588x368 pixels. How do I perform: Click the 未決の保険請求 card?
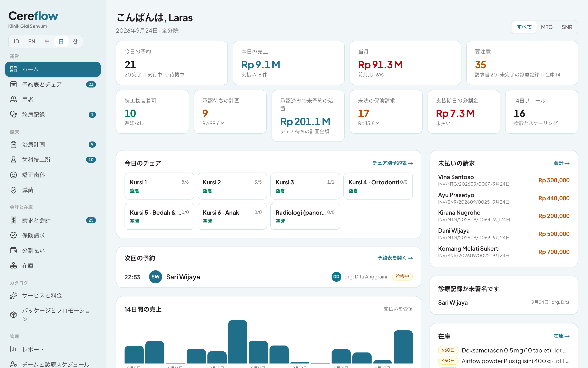tap(386, 112)
